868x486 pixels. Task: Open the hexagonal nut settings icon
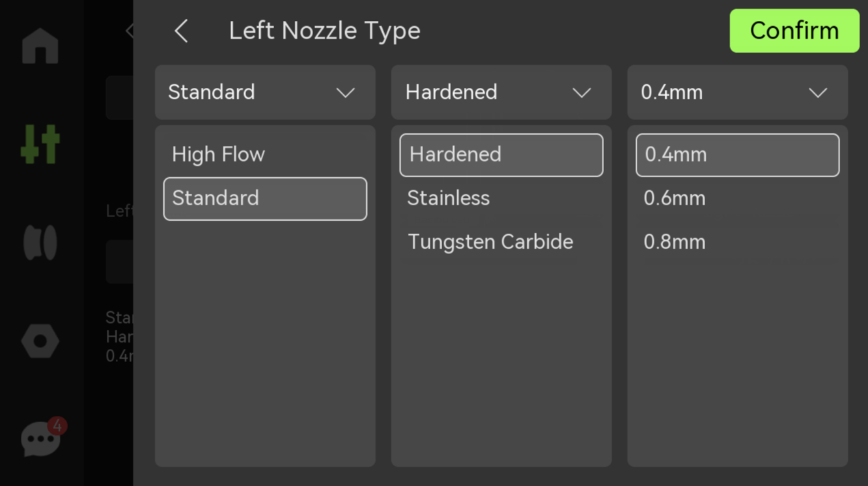40,340
